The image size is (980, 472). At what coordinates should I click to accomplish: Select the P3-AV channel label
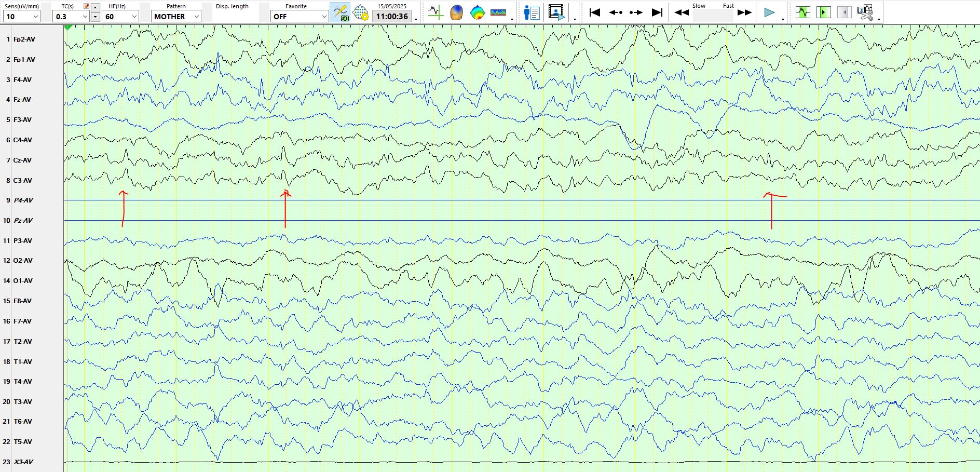click(23, 241)
